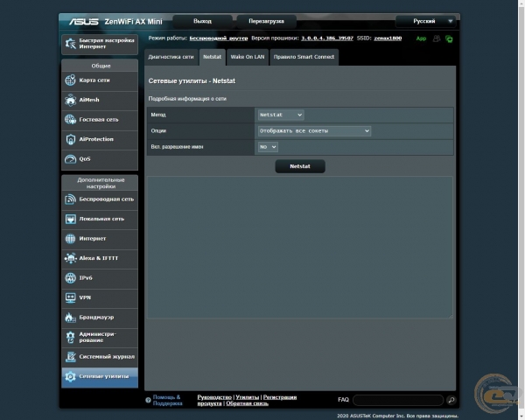The image size is (525, 420).
Task: Click the Утилиты footer link
Action: 248,397
